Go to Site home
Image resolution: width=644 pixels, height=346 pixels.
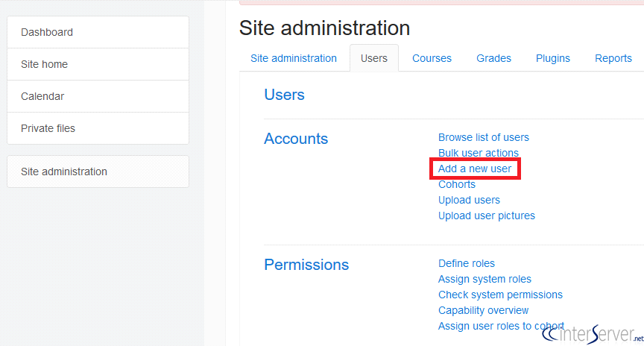[98, 64]
